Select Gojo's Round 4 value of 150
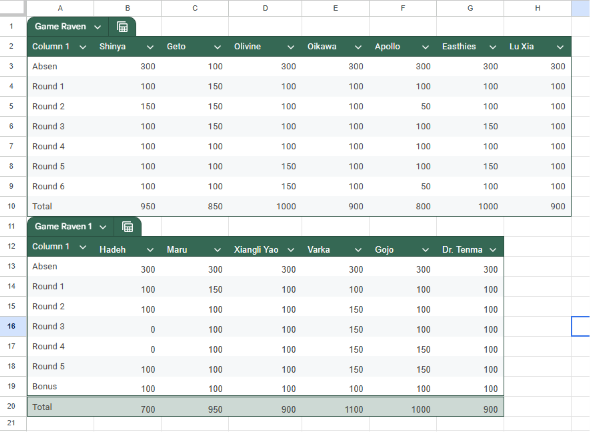 point(403,347)
